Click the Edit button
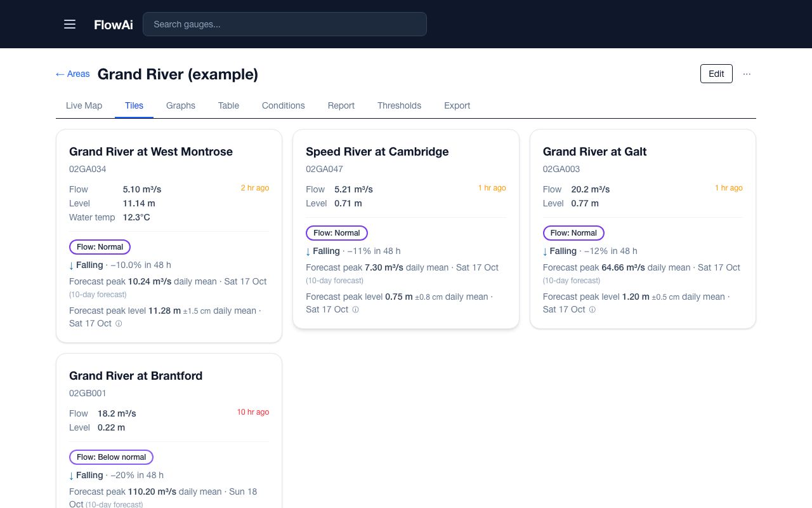This screenshot has height=508, width=812. point(716,74)
